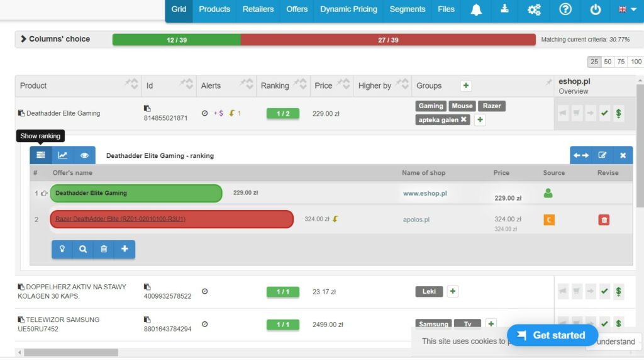Show the price chart view
Screen dimensions: 644x361
coord(62,155)
